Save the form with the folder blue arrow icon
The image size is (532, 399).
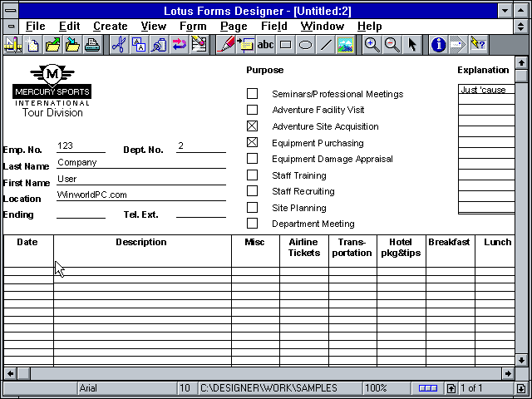72,45
